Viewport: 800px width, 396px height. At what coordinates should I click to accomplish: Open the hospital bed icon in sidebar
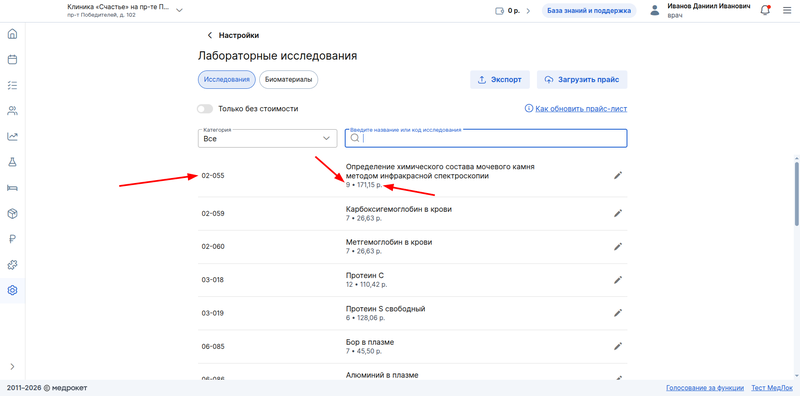12,188
